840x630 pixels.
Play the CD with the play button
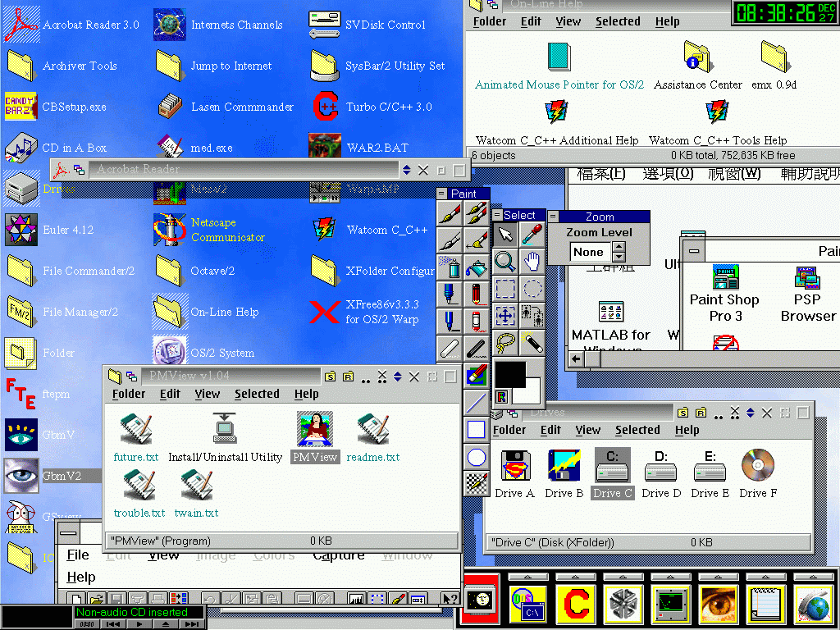coord(139,624)
